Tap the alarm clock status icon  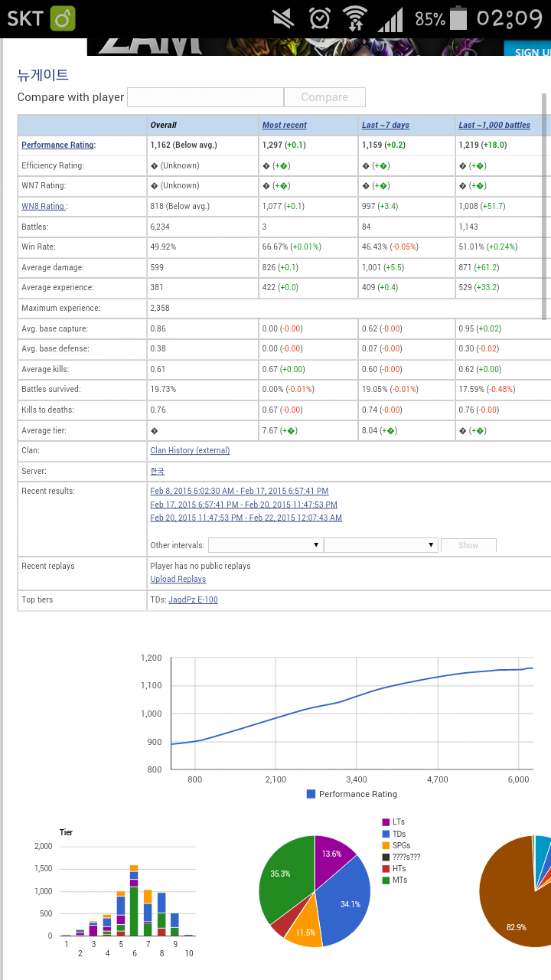(x=320, y=18)
